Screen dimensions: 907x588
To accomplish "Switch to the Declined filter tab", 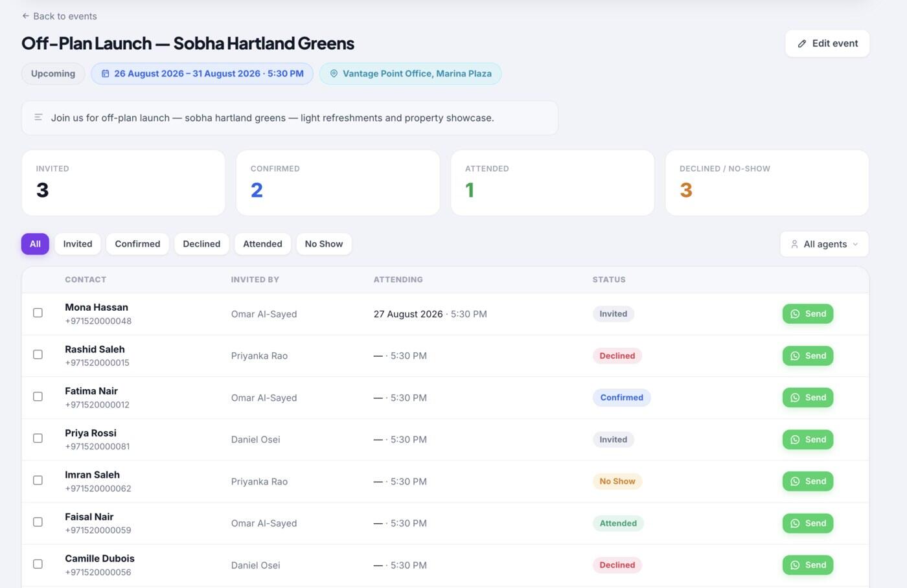I will [201, 244].
